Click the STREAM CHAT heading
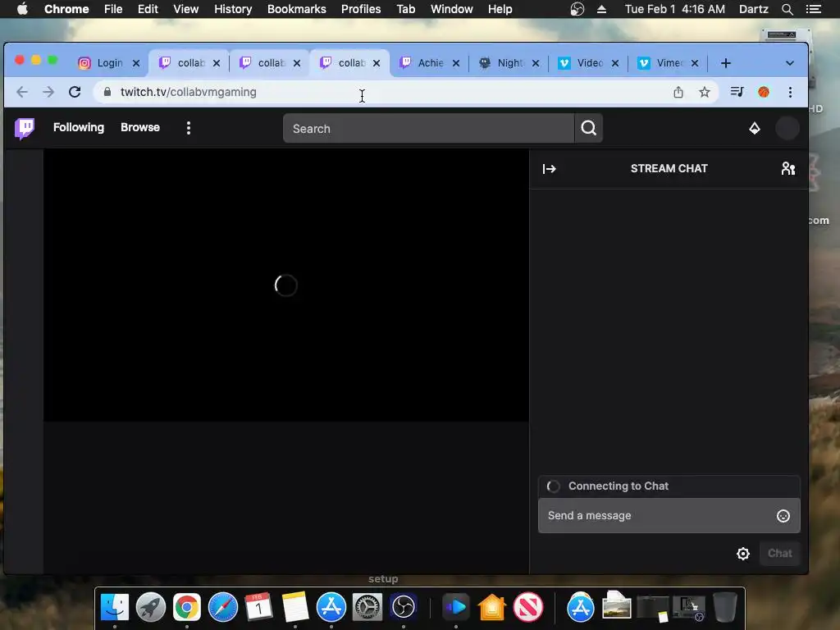This screenshot has width=840, height=630. click(x=669, y=168)
